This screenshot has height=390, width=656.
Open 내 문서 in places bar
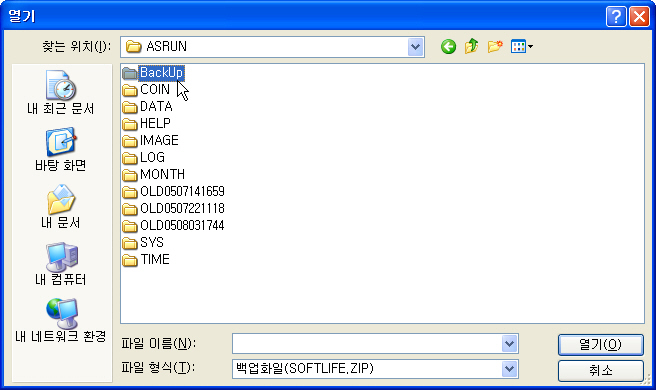click(61, 206)
